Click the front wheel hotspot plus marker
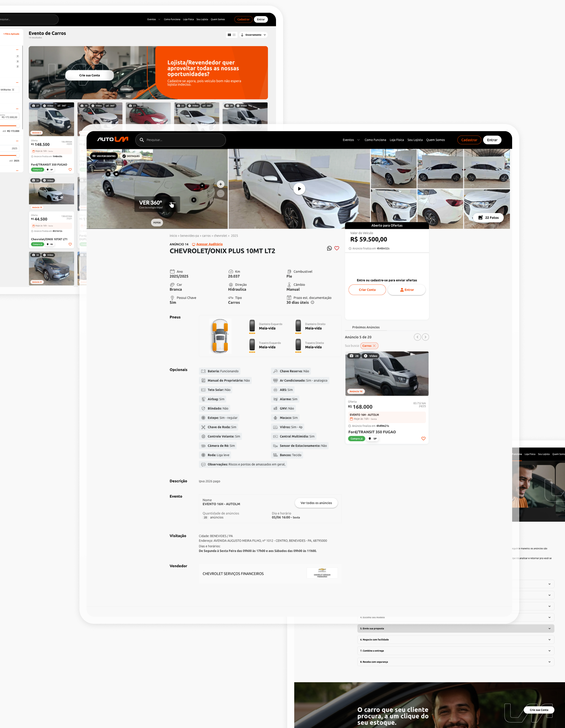This screenshot has height=728, width=565. point(109,190)
